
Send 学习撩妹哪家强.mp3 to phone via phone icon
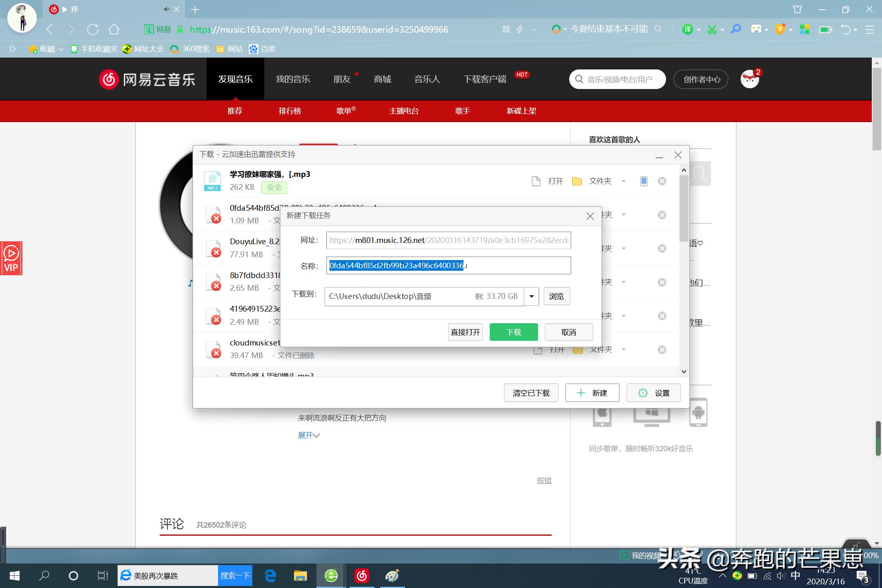(644, 181)
